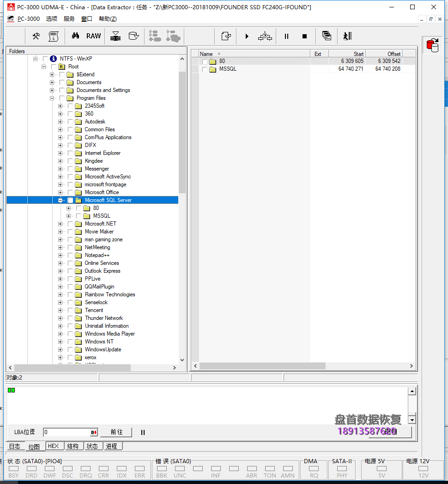
Task: Click the LBA位图 input field
Action: [67, 432]
